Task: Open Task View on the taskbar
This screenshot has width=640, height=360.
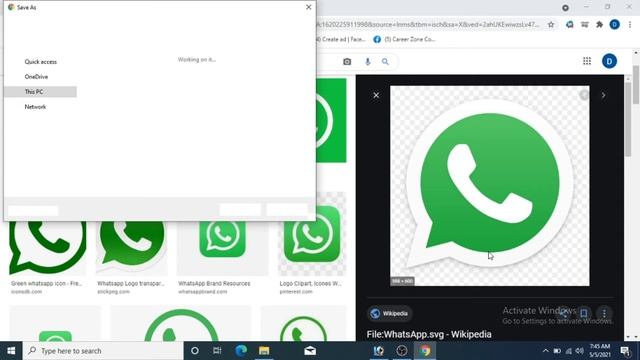Action: pyautogui.click(x=217, y=351)
